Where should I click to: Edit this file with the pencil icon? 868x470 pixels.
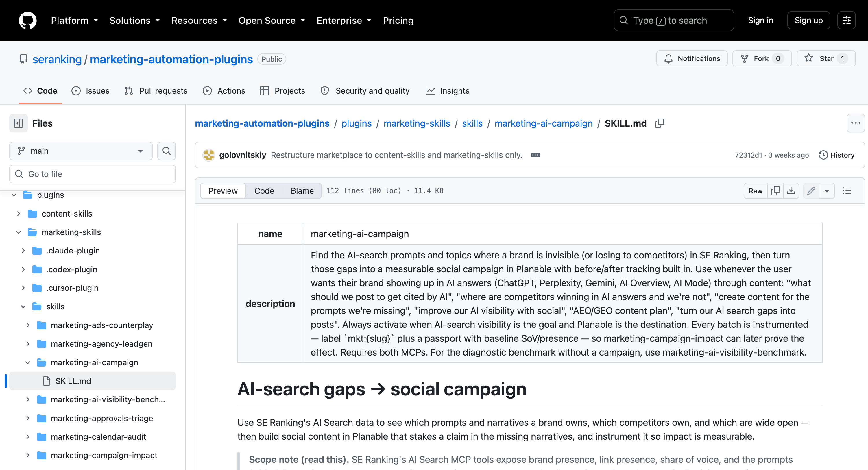(x=811, y=191)
